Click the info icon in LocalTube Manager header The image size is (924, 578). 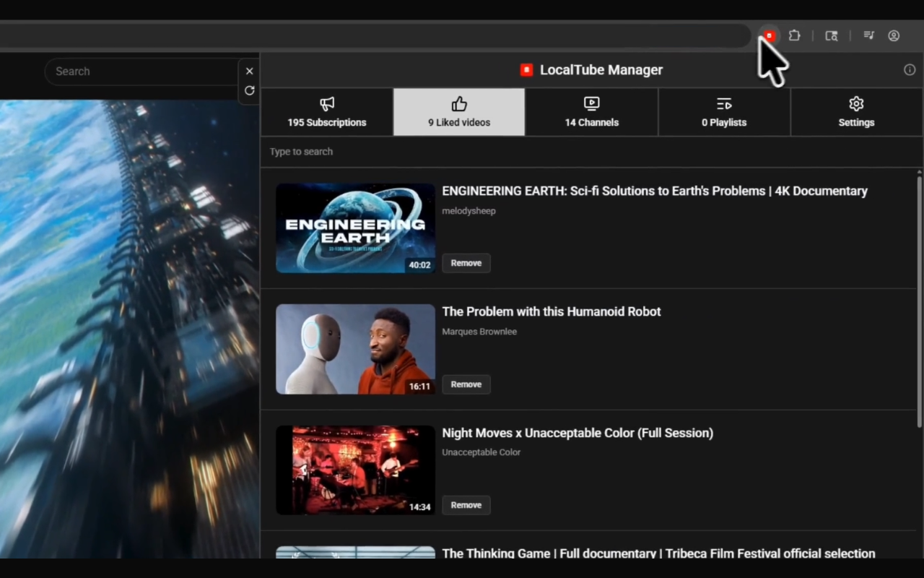(910, 70)
